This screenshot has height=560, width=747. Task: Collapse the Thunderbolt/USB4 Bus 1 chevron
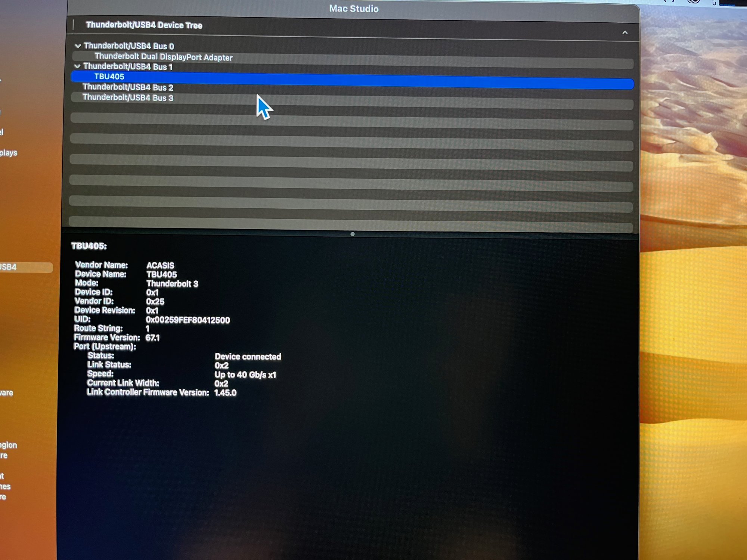point(77,66)
